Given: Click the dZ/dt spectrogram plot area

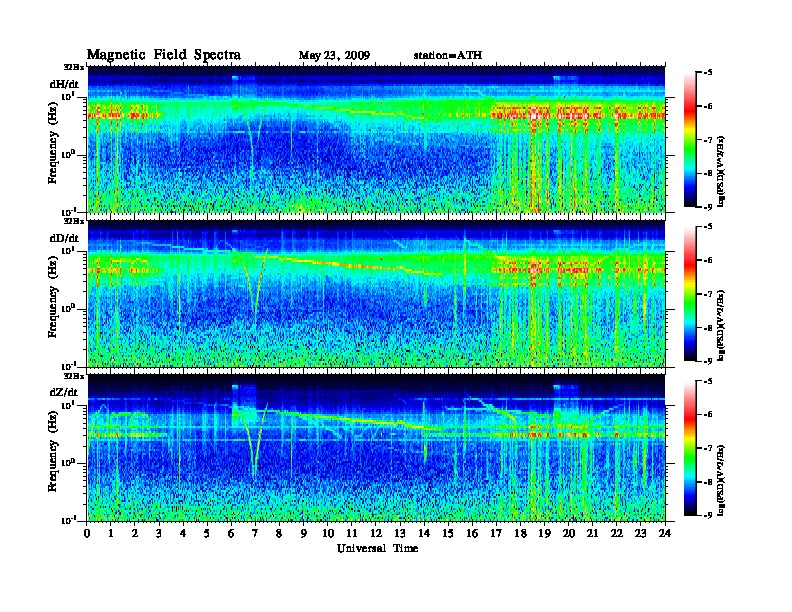Looking at the screenshot, I should point(376,448).
